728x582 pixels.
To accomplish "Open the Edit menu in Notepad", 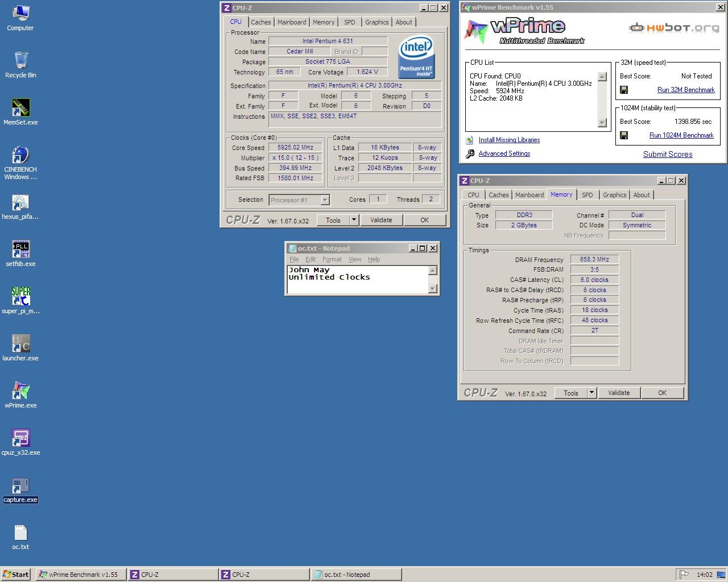I will [311, 259].
